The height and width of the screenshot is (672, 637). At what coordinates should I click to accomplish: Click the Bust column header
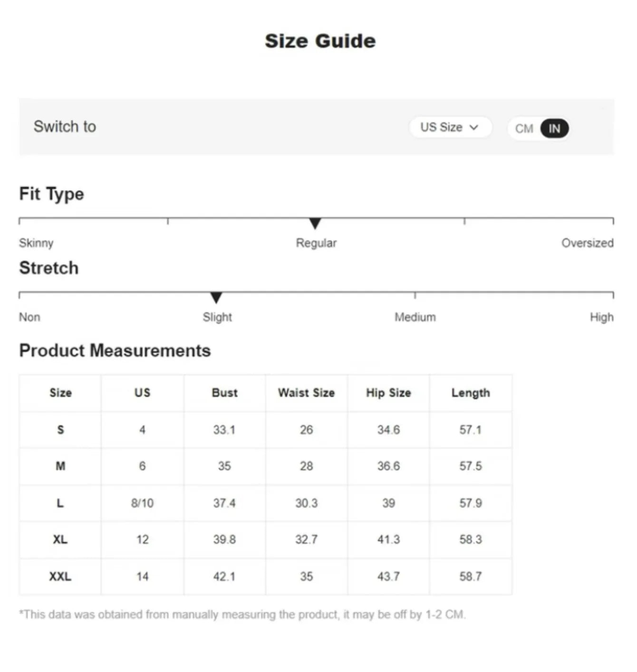(x=224, y=393)
